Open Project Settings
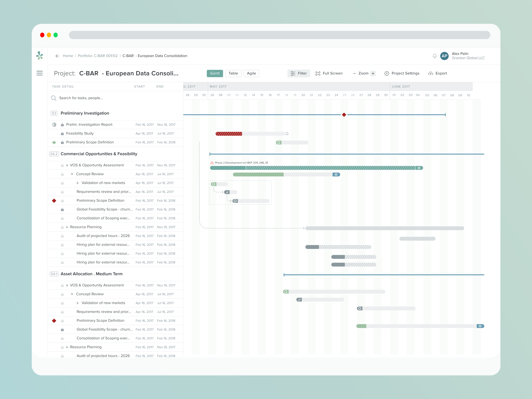Viewport: 532px width, 399px height. (x=402, y=73)
